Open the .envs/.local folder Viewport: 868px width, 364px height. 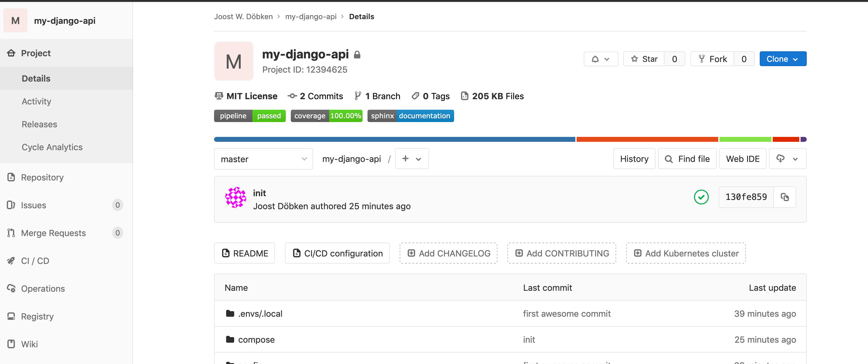pyautogui.click(x=260, y=314)
